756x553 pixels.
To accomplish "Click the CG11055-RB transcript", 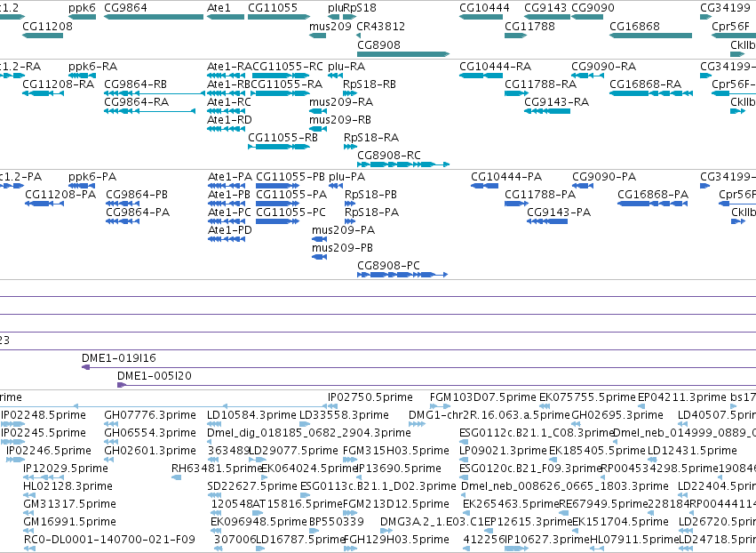I will click(x=279, y=147).
